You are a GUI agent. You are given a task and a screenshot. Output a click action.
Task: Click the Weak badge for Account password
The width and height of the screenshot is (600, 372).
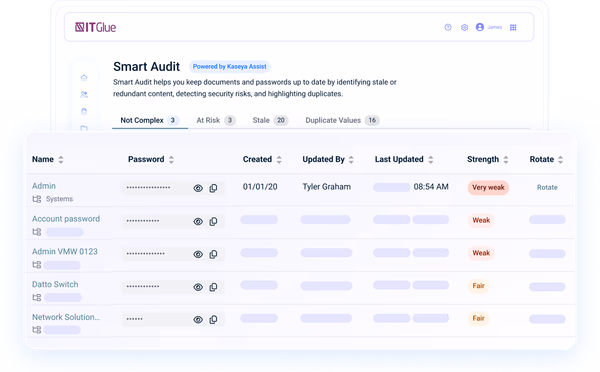tap(481, 220)
